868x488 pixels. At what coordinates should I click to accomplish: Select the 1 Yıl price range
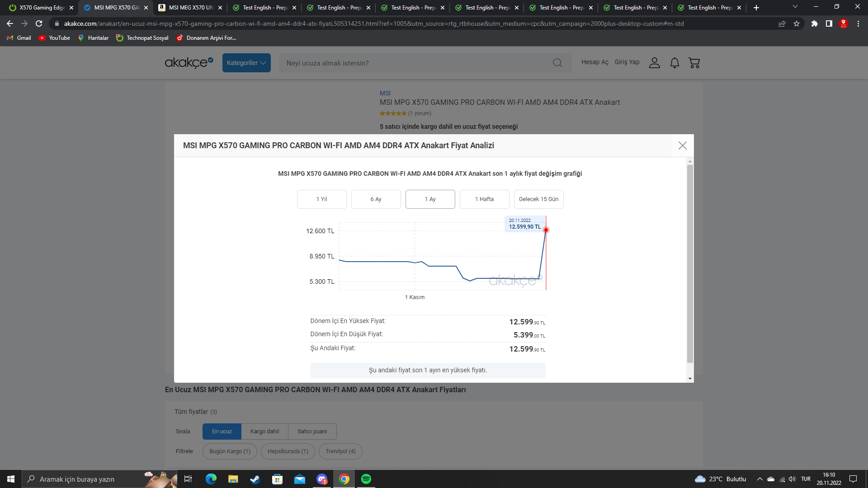321,199
